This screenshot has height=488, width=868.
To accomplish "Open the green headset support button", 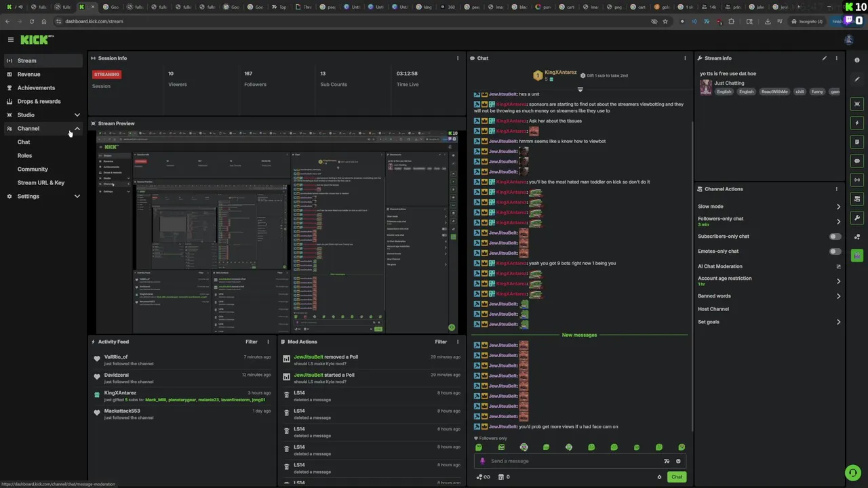I will 853,472.
